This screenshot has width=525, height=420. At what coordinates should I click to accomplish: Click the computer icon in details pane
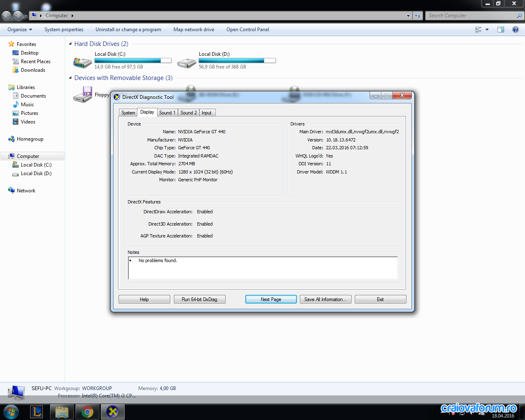pos(16,393)
